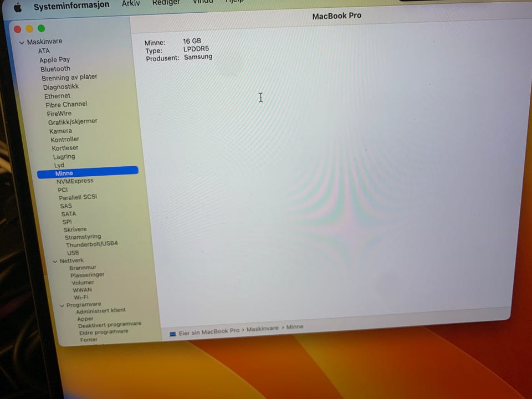
Task: Select WWAN under Nettverk
Action: click(82, 290)
